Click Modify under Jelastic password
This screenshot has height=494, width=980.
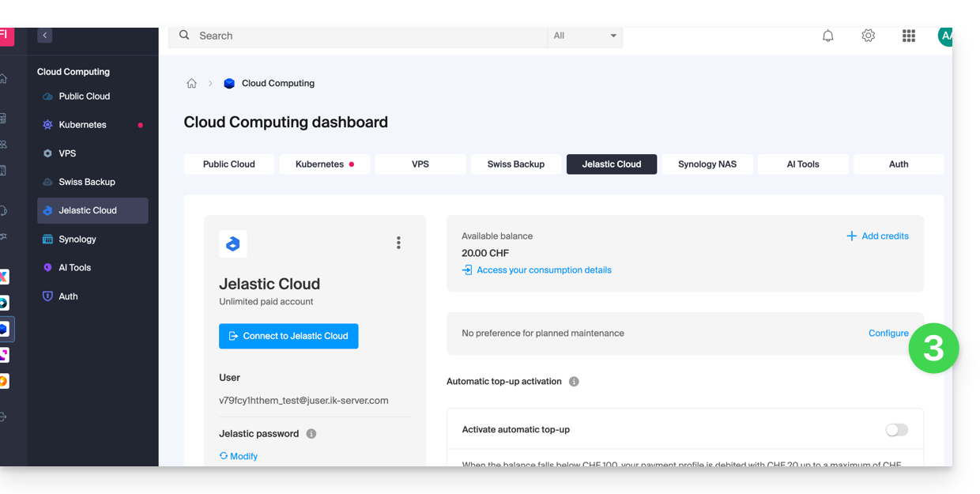click(x=239, y=456)
